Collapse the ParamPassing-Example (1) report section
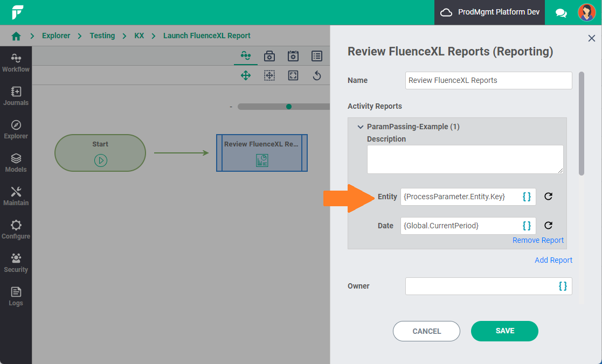Image resolution: width=602 pixels, height=364 pixels. 360,127
